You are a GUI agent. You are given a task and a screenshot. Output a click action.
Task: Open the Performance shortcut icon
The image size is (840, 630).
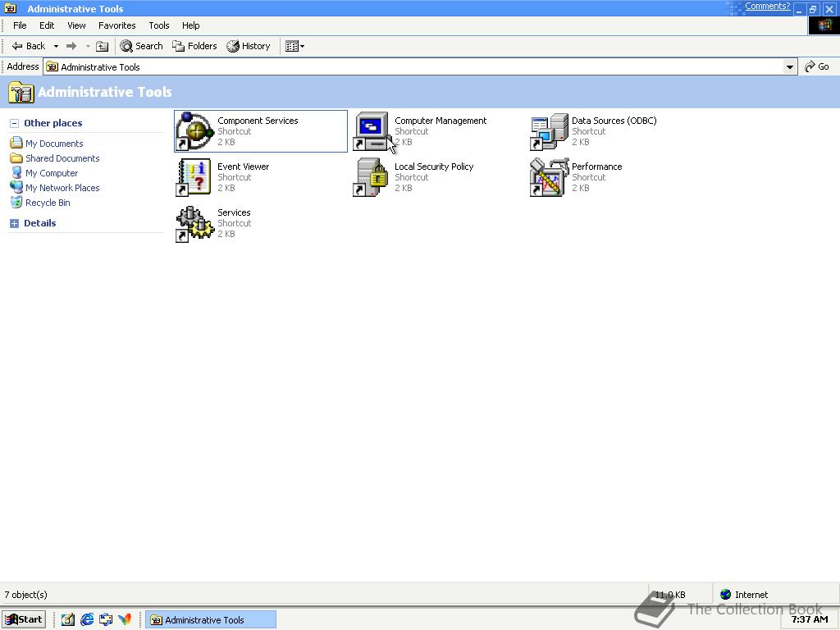click(x=549, y=177)
